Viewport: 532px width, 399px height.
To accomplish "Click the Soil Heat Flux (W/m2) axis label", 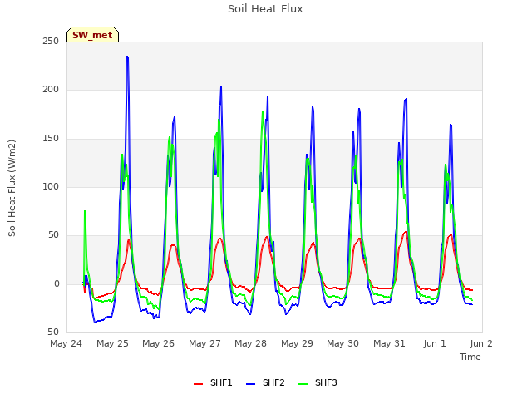I will 12,188.
